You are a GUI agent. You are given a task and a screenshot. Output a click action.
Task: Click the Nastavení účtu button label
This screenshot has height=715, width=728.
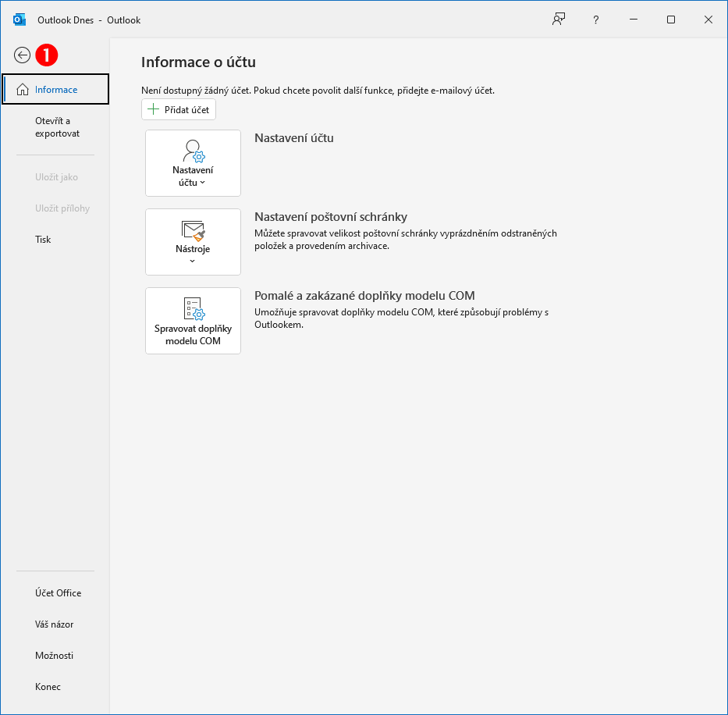point(193,176)
